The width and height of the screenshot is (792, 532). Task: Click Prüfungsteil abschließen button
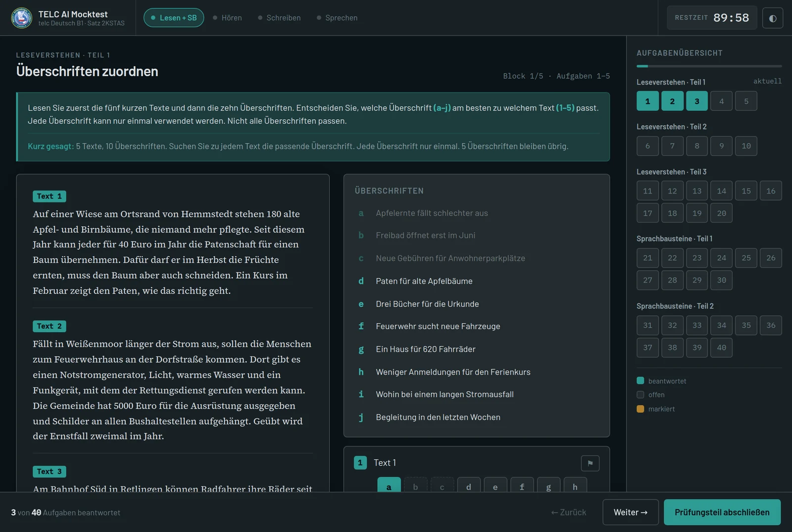(x=722, y=512)
